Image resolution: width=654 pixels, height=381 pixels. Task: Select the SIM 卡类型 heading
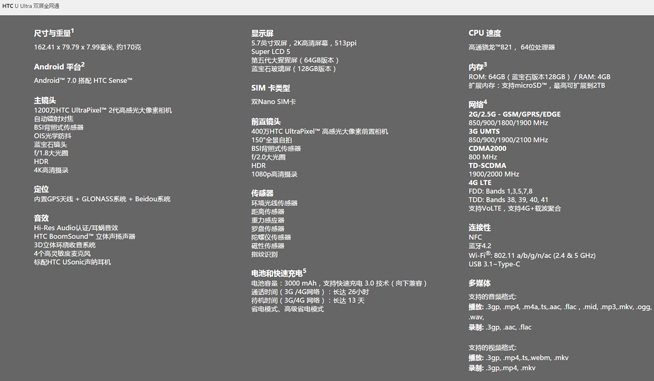point(270,88)
